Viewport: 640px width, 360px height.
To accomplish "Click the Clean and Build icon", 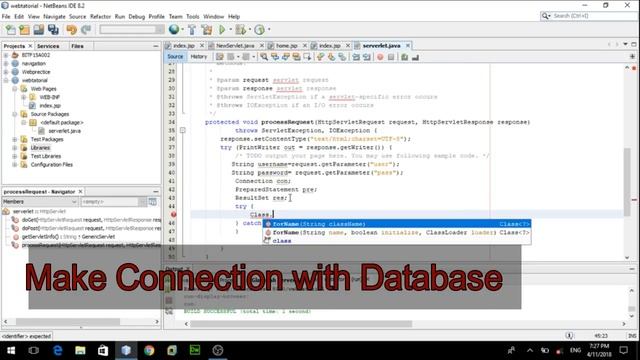I will (207, 30).
